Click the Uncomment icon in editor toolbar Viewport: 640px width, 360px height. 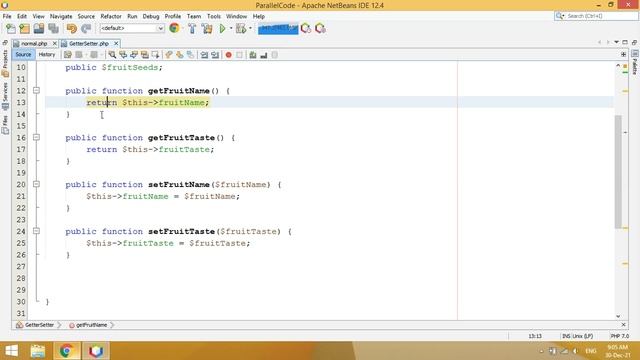[264, 55]
